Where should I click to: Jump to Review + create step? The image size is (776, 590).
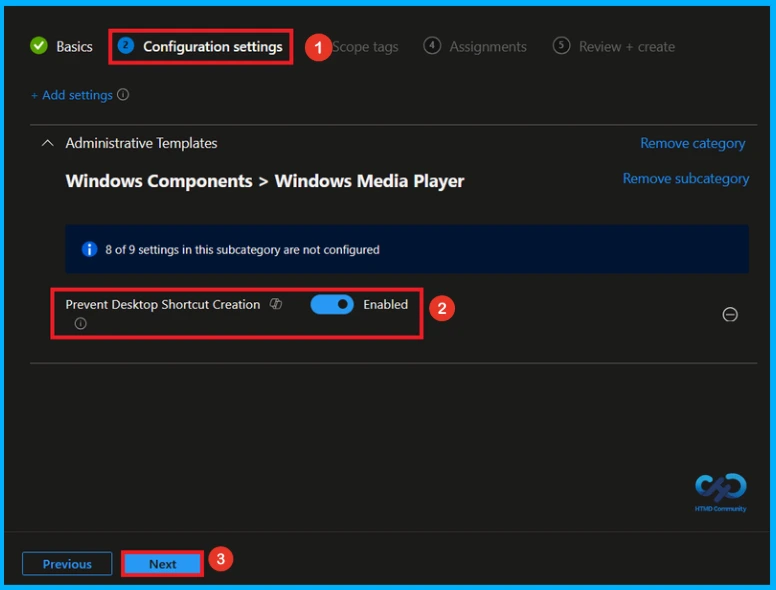pos(614,47)
